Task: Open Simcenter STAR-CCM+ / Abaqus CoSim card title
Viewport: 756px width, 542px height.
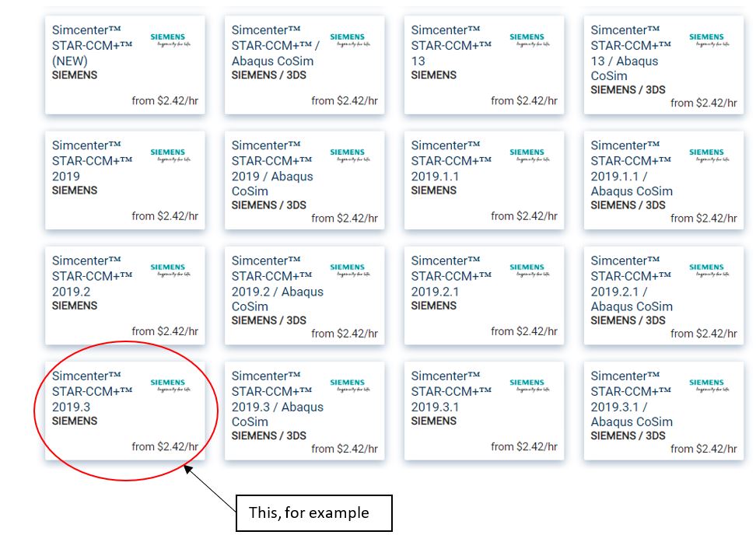Action: 275,45
